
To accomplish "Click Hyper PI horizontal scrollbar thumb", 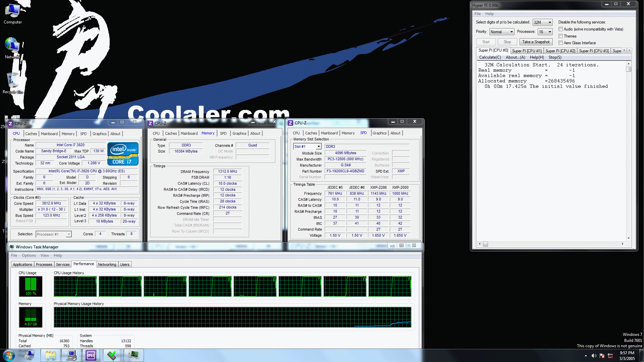I will tap(485, 244).
